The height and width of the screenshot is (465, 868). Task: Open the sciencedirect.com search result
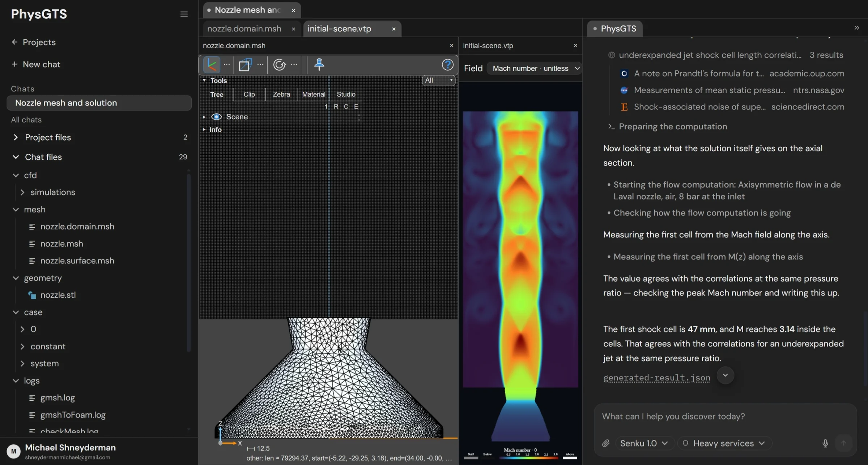732,107
